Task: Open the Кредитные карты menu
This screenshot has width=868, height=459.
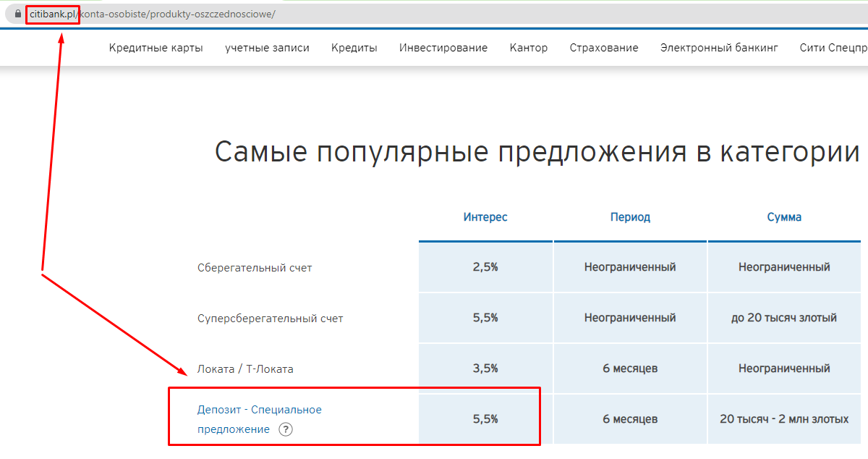Action: (156, 48)
